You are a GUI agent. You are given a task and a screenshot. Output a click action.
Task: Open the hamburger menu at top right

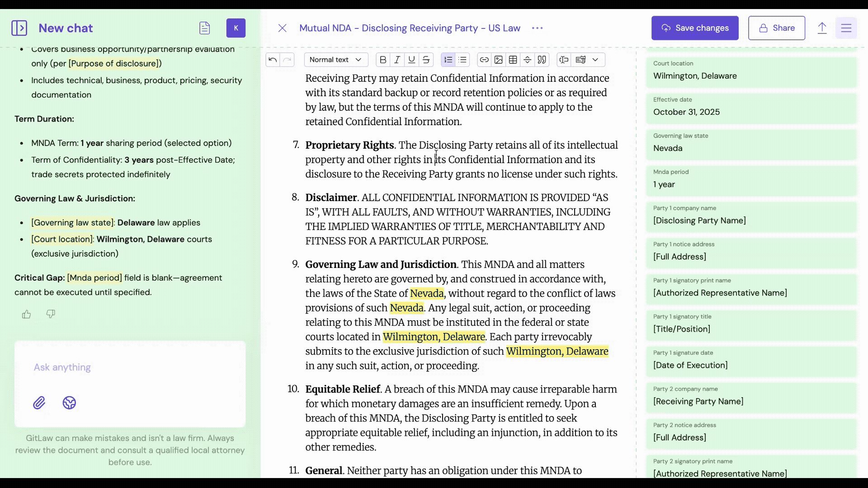[846, 28]
